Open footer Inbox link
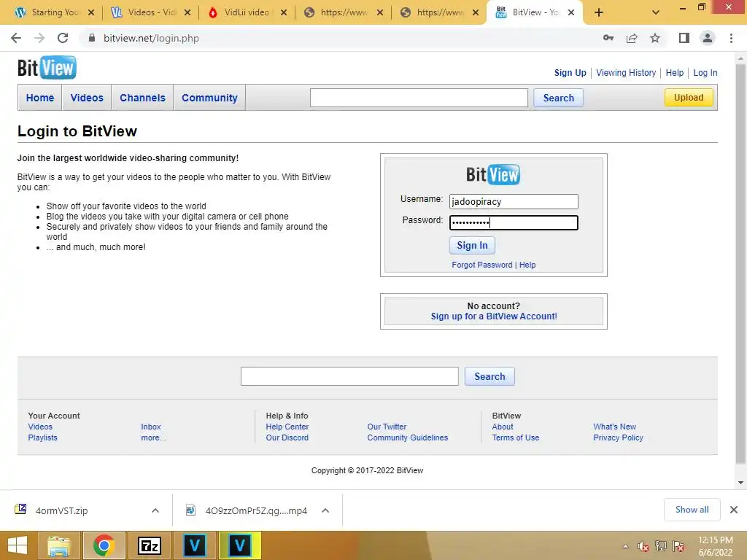This screenshot has height=560, width=747. [150, 427]
